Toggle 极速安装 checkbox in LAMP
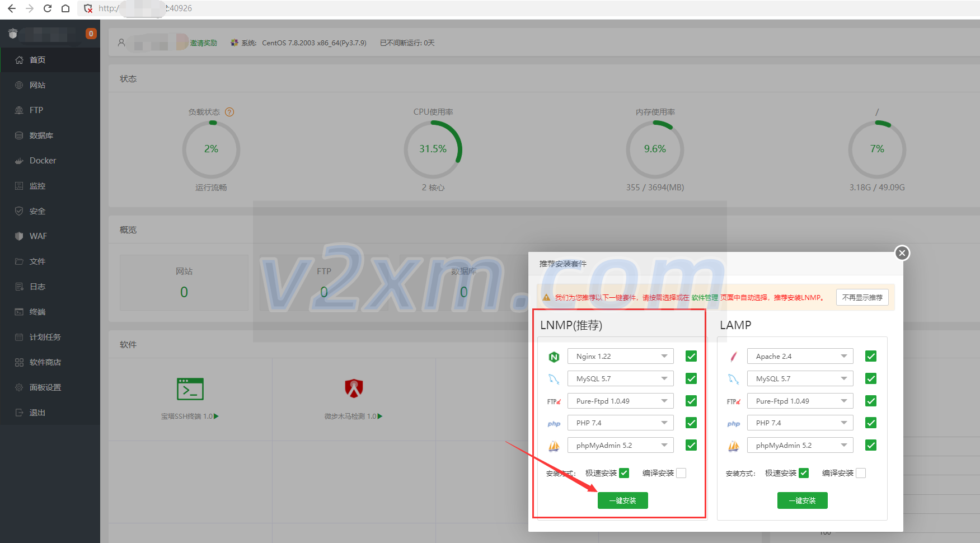This screenshot has width=980, height=543. [804, 473]
